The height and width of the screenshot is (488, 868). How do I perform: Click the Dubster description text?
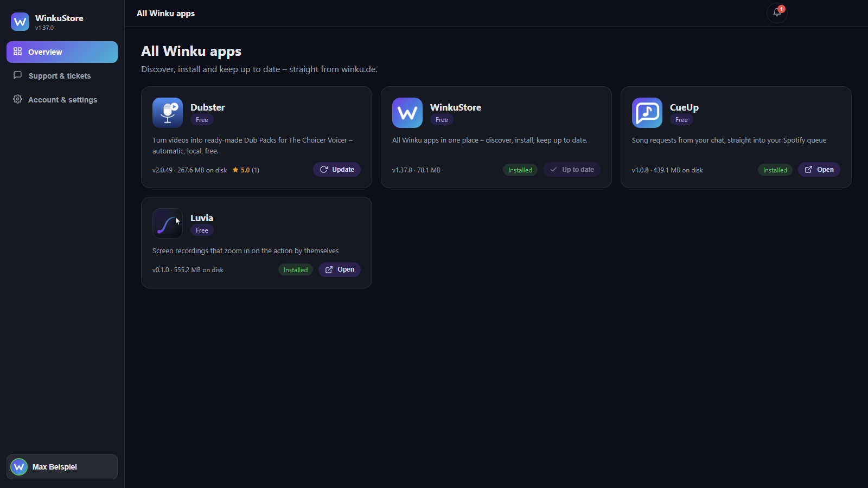point(252,145)
